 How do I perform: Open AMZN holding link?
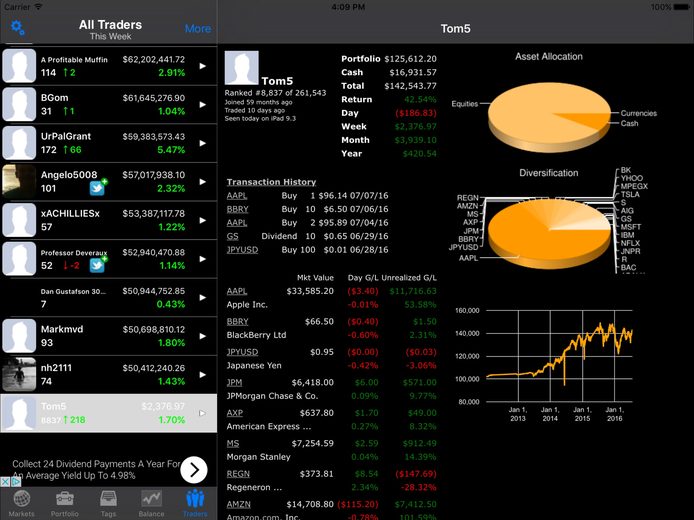(239, 505)
